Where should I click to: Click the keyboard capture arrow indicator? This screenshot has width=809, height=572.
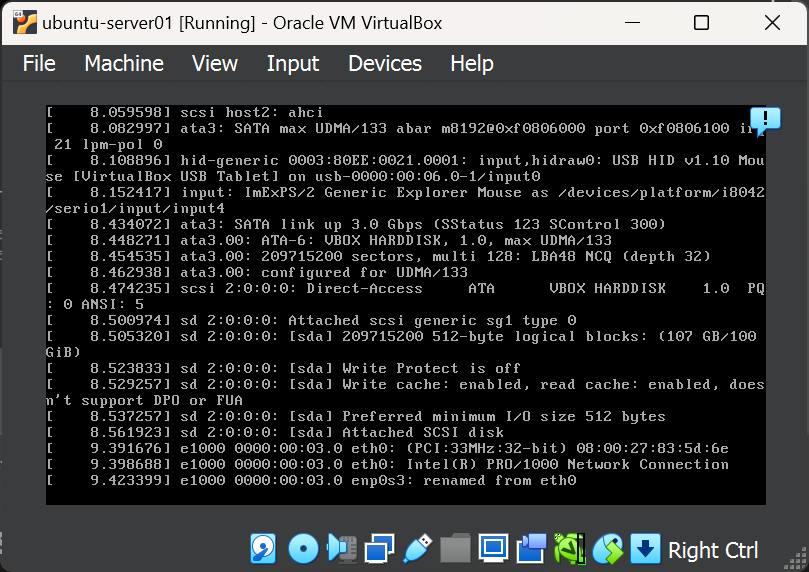pyautogui.click(x=645, y=548)
